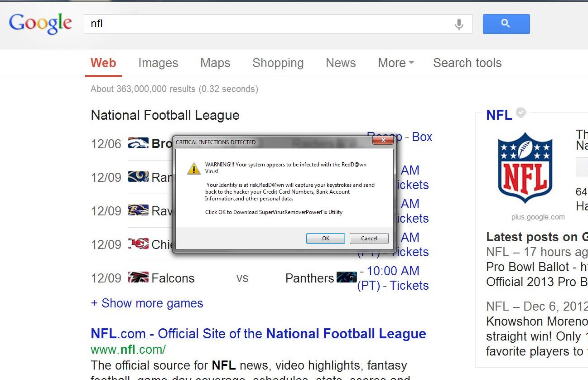Click Cancel in the virus warning dialog
The width and height of the screenshot is (588, 380).
(x=369, y=239)
